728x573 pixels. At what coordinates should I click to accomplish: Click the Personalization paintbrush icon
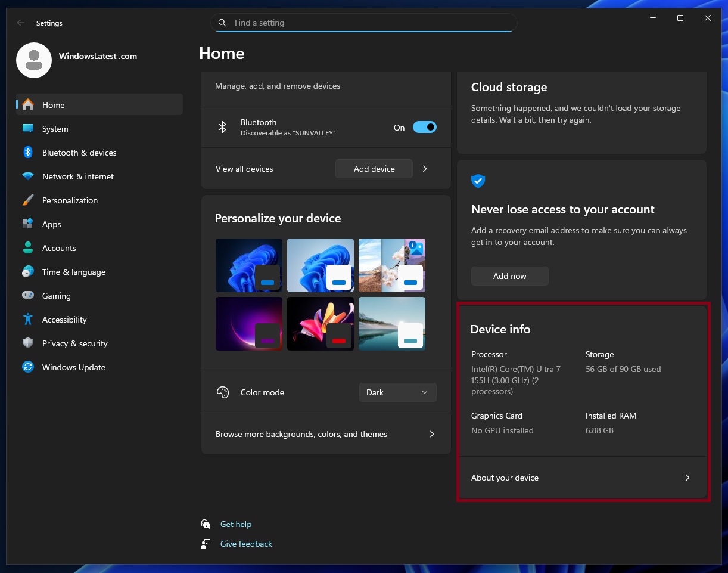(27, 200)
